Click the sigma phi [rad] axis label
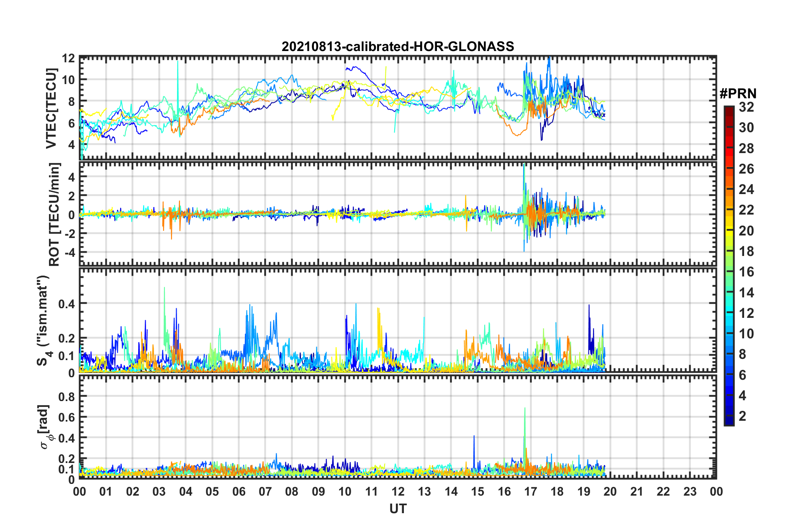Viewport: 796px width, 532px height. pos(45,427)
